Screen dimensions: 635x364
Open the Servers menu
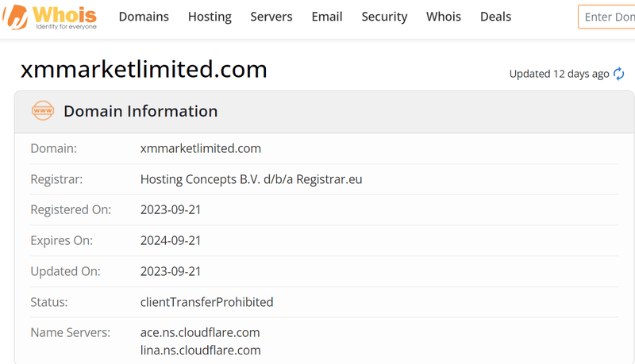click(271, 17)
